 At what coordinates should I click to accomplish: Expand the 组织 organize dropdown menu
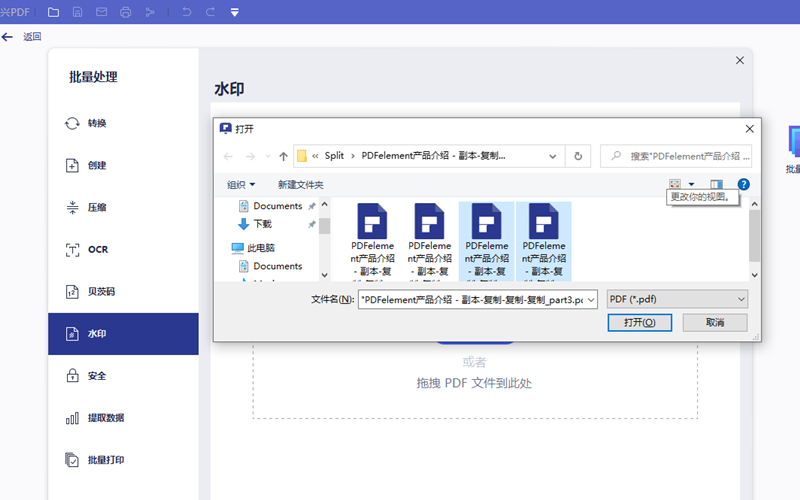coord(241,185)
